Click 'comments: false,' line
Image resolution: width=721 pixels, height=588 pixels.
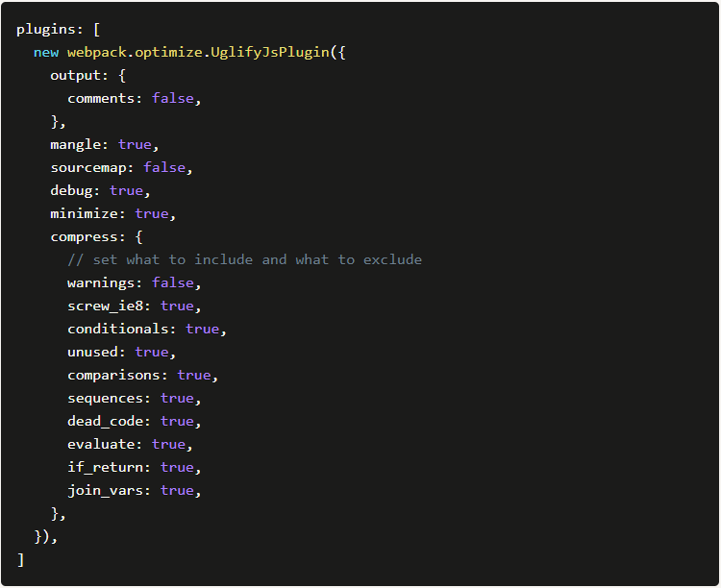[135, 98]
